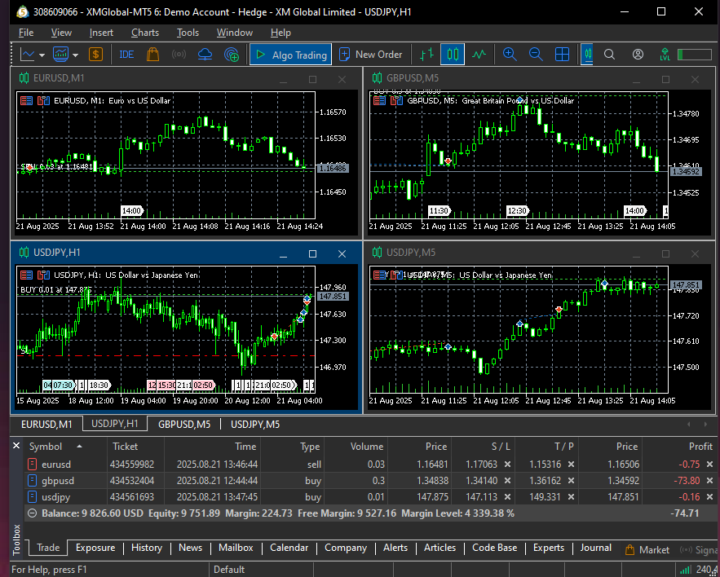Open the MetaEditor IDE
This screenshot has height=577, width=720.
click(126, 55)
